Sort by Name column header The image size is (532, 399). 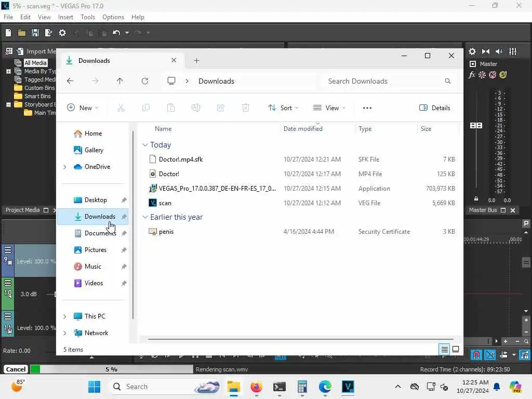163,129
